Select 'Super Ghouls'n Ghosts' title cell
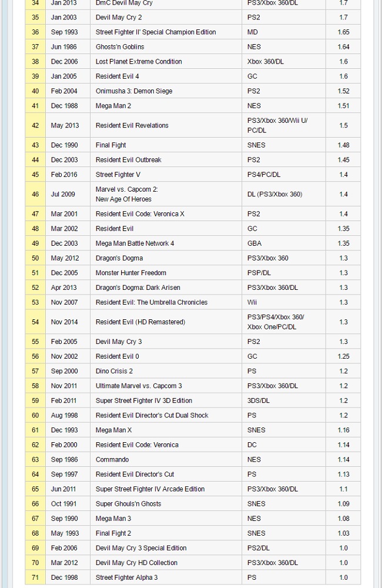This screenshot has width=382, height=588. point(128,504)
